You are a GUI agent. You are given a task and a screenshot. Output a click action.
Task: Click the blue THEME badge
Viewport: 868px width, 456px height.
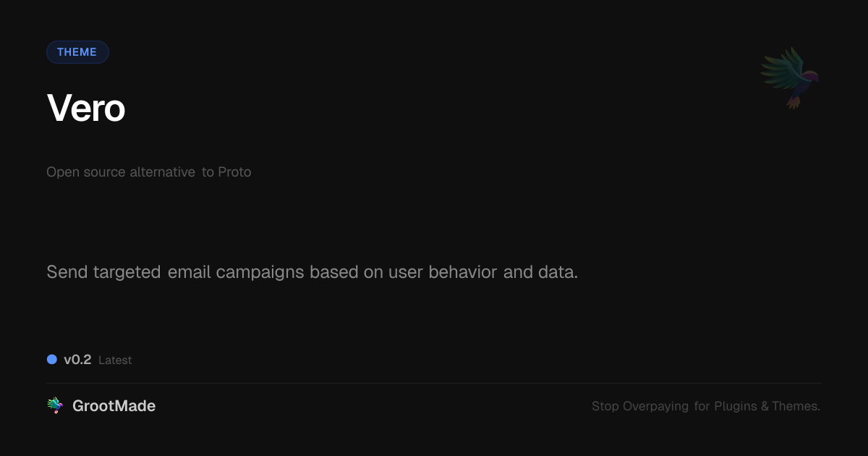pyautogui.click(x=77, y=52)
